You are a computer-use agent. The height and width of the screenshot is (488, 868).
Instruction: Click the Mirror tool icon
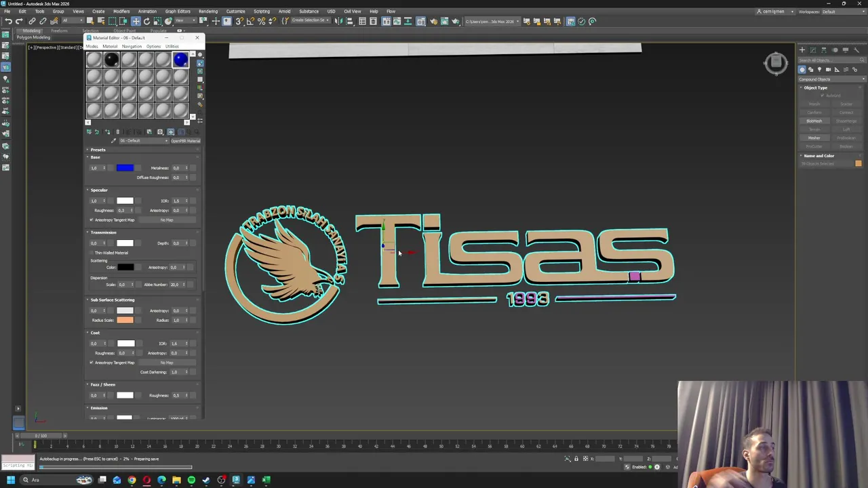pyautogui.click(x=338, y=21)
